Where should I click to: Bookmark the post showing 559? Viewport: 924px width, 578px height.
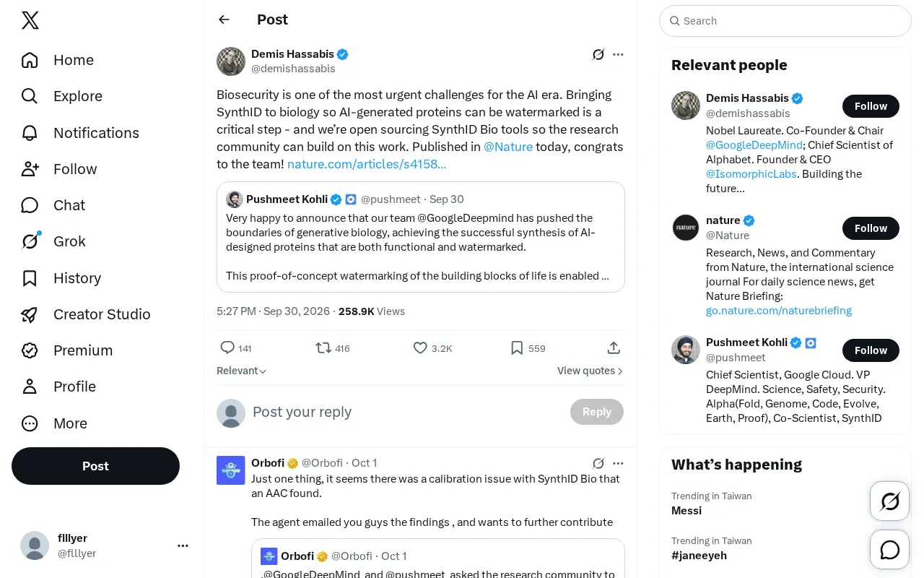click(528, 348)
